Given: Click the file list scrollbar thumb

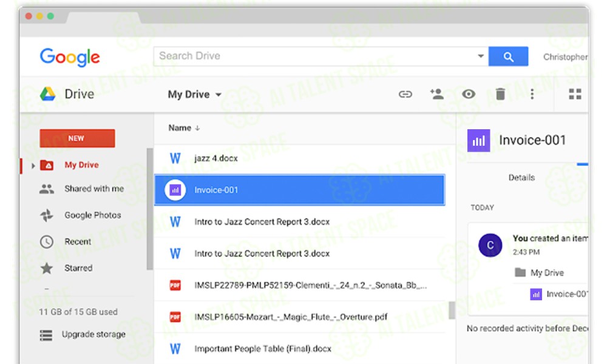Looking at the screenshot, I should [x=452, y=310].
